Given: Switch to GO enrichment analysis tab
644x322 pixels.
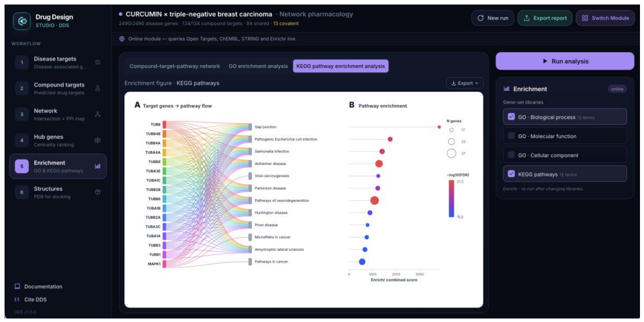Looking at the screenshot, I should point(258,66).
